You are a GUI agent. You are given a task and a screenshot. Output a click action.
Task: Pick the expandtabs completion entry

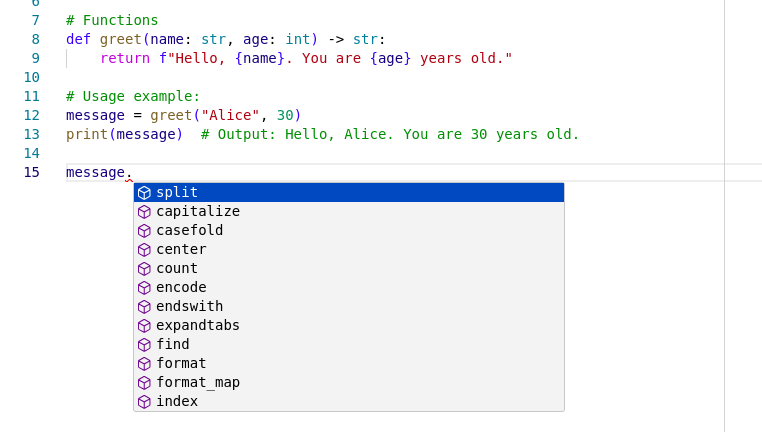(x=198, y=325)
